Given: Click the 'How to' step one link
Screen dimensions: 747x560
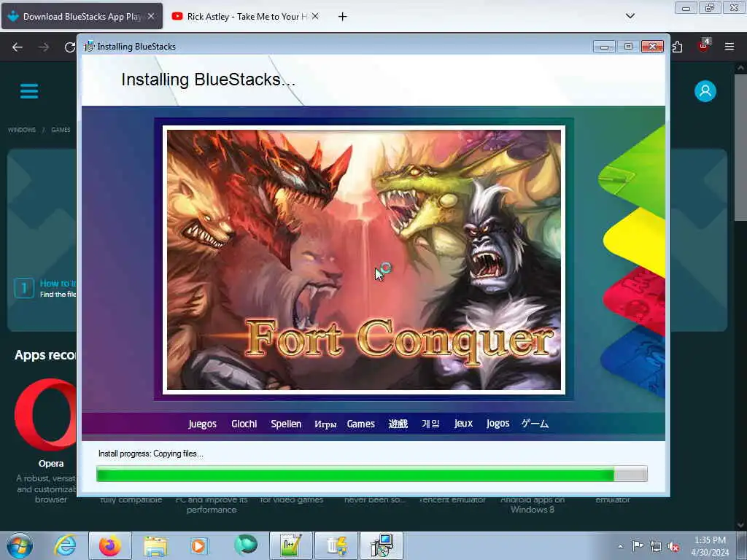Looking at the screenshot, I should coord(57,284).
